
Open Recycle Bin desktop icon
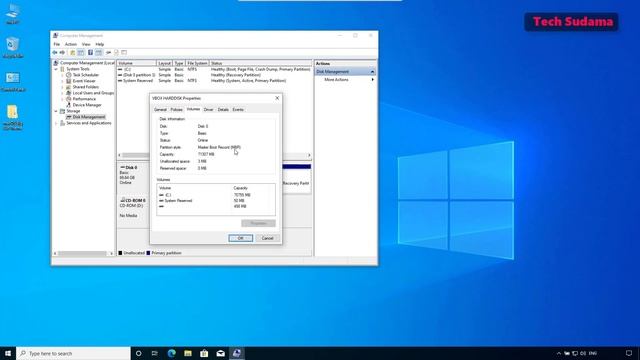tap(13, 47)
